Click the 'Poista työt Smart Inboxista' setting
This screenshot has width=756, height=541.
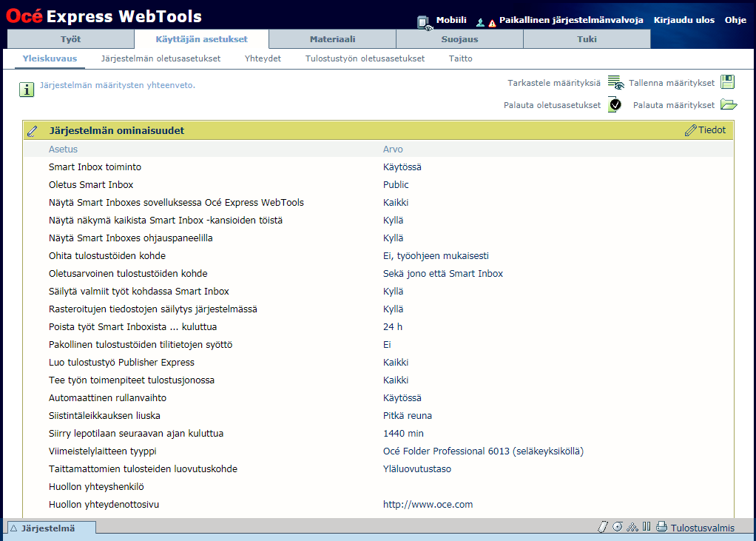coord(132,327)
